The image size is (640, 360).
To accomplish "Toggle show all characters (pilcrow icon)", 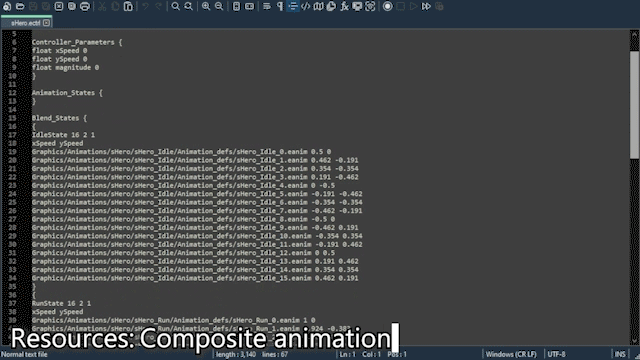I will [x=280, y=6].
